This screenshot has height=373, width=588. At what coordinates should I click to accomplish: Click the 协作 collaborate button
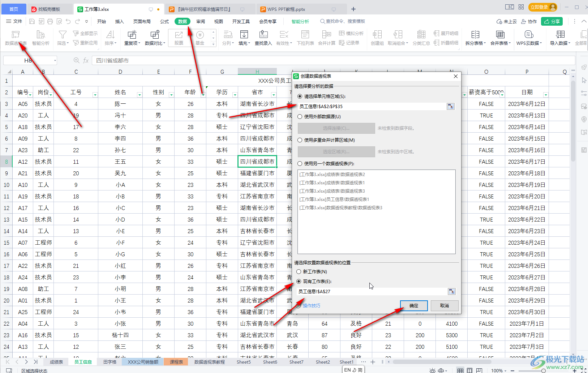[x=529, y=21]
